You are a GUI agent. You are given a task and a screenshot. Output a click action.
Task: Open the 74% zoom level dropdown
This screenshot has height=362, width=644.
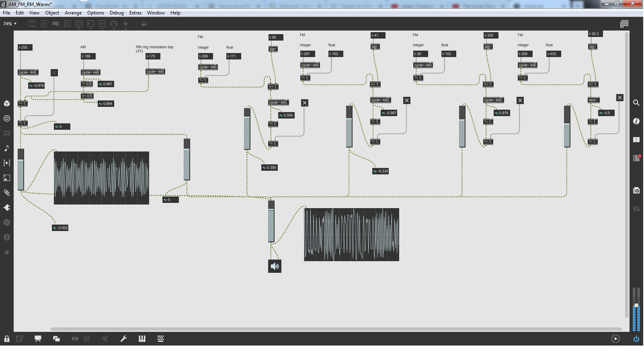tap(10, 24)
